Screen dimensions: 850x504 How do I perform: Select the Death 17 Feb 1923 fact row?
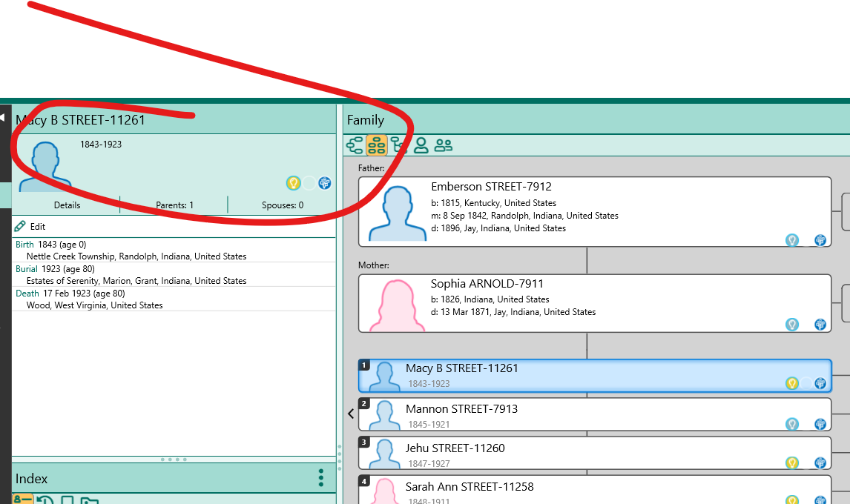click(x=174, y=299)
